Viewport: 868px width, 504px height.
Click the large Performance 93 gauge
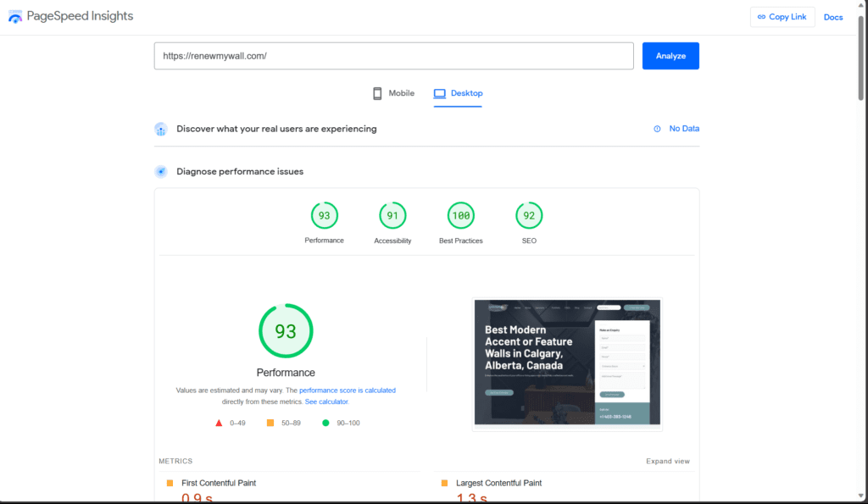coord(286,331)
